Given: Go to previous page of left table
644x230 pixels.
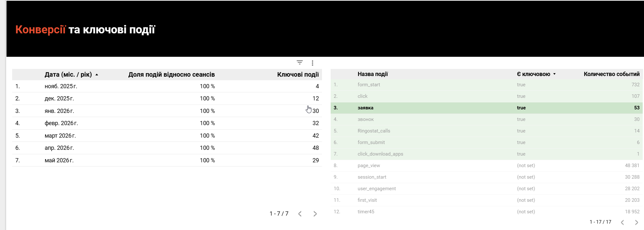Looking at the screenshot, I should [x=300, y=214].
